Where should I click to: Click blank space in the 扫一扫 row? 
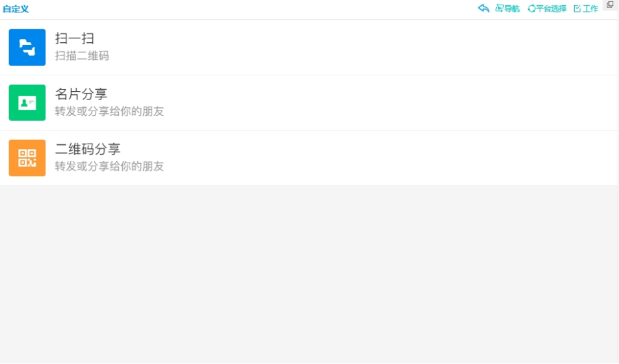[x=355, y=47]
